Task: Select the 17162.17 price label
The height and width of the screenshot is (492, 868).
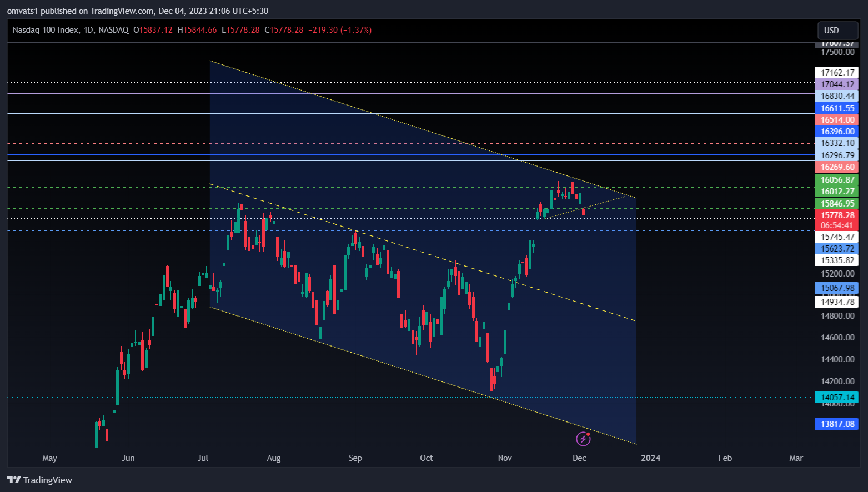Action: pos(837,73)
